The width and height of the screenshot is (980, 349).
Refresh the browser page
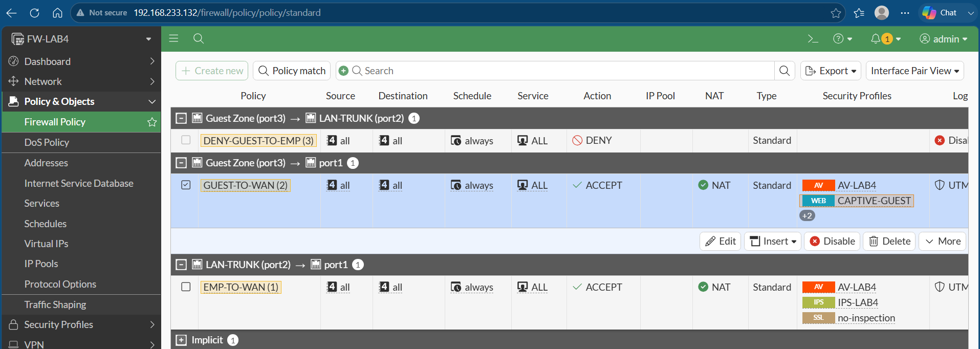(x=34, y=13)
